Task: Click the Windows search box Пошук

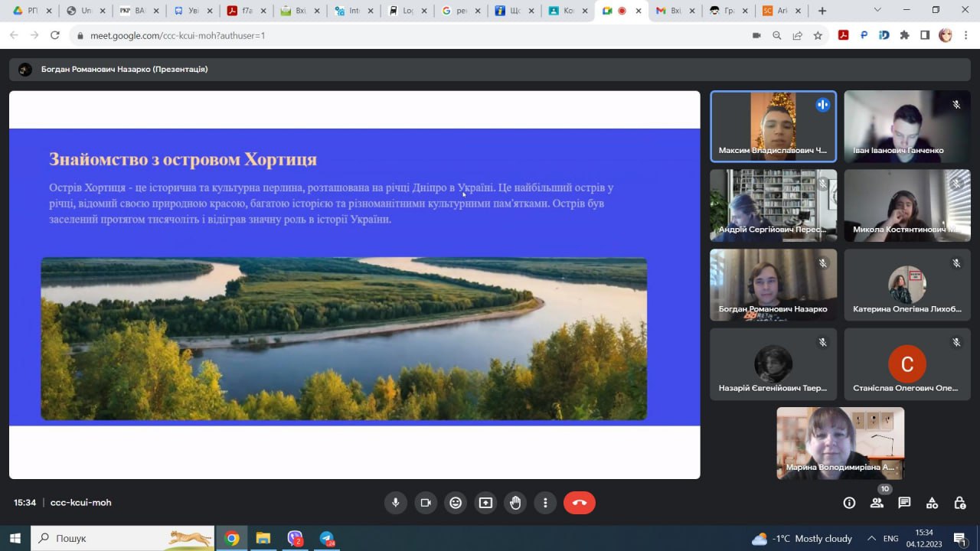Action: click(x=122, y=539)
